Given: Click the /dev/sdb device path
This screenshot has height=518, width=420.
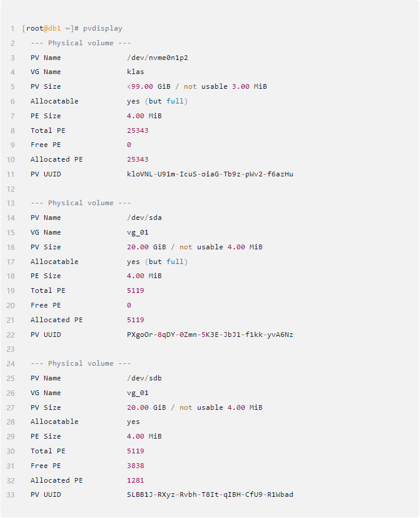Looking at the screenshot, I should coord(144,378).
